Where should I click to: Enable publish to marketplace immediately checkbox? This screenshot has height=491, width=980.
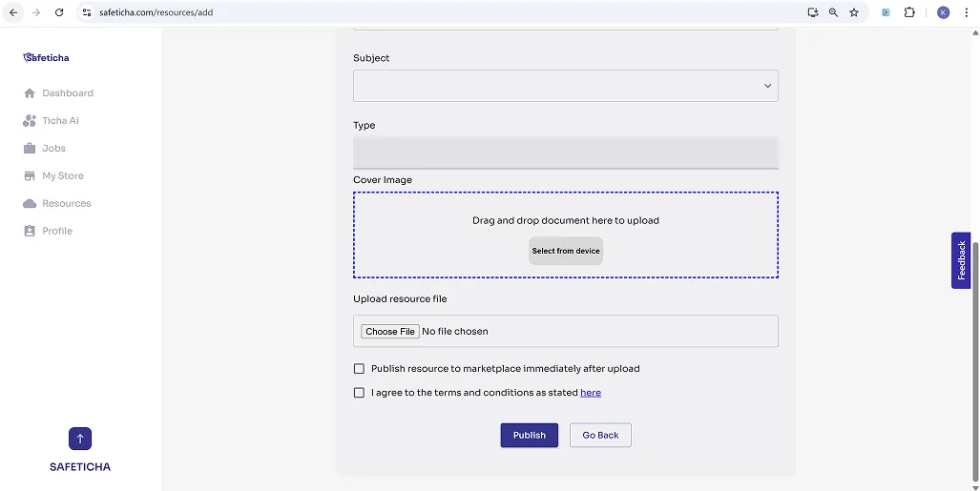359,369
